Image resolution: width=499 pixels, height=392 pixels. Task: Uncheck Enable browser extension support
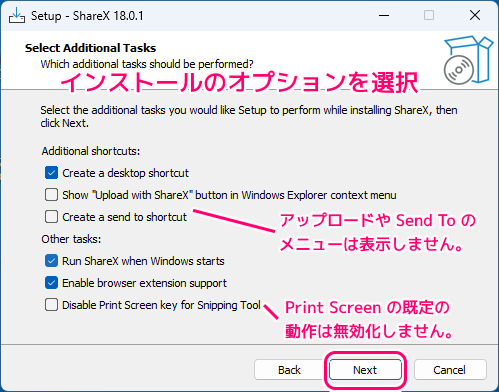click(x=51, y=283)
